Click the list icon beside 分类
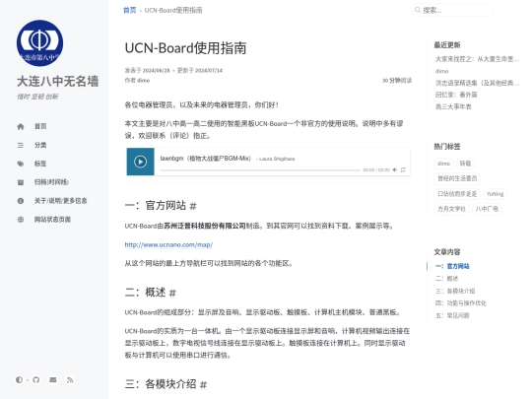Screen dimensions: 532x399 pyautogui.click(x=21, y=145)
